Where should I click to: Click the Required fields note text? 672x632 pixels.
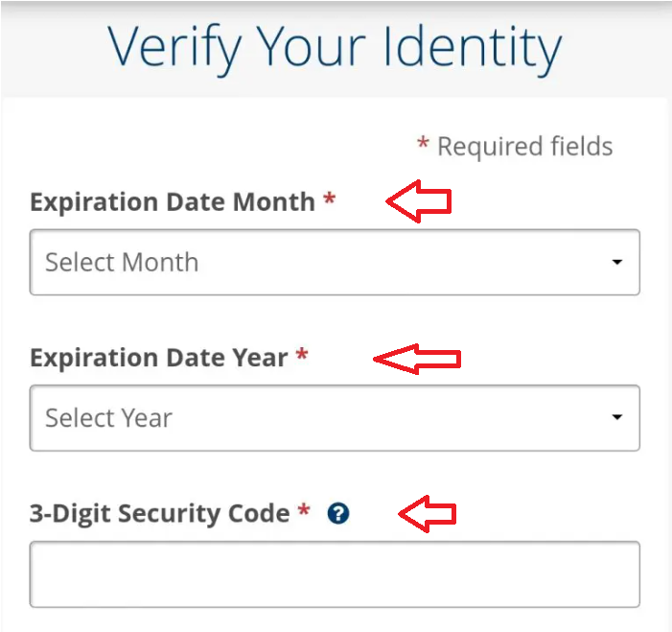(x=524, y=146)
